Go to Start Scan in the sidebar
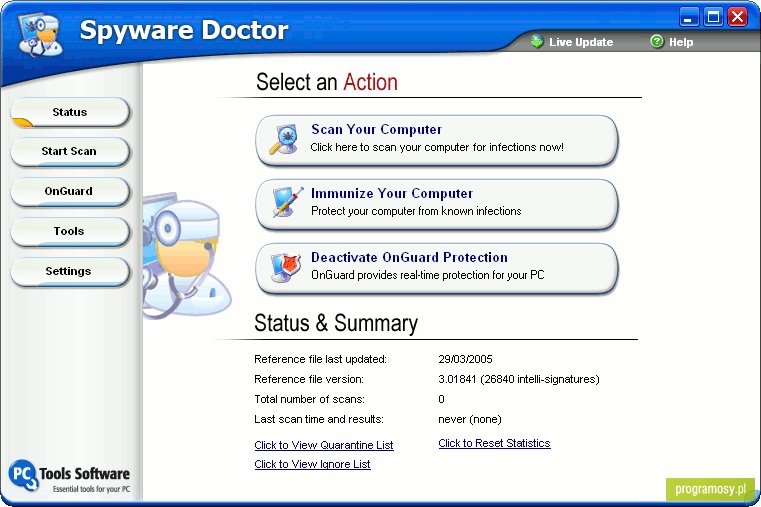Viewport: 761px width, 507px height. (x=70, y=151)
